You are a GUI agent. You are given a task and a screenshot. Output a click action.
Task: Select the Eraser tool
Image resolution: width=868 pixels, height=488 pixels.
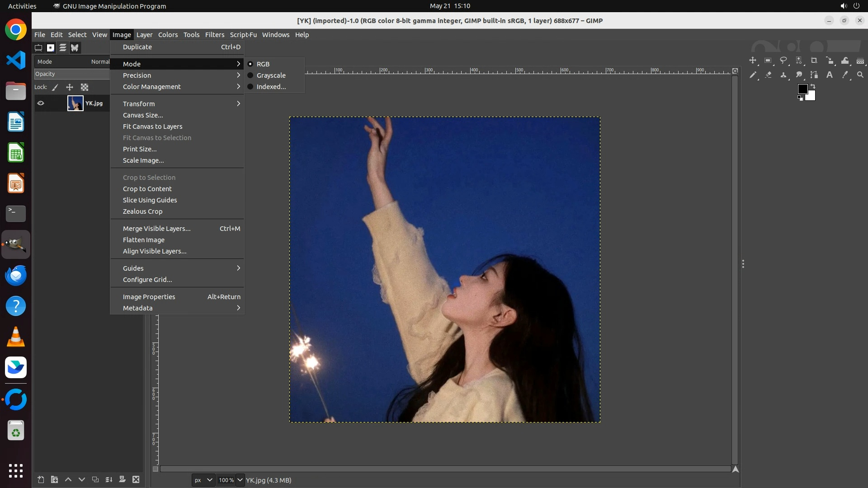[x=768, y=75]
